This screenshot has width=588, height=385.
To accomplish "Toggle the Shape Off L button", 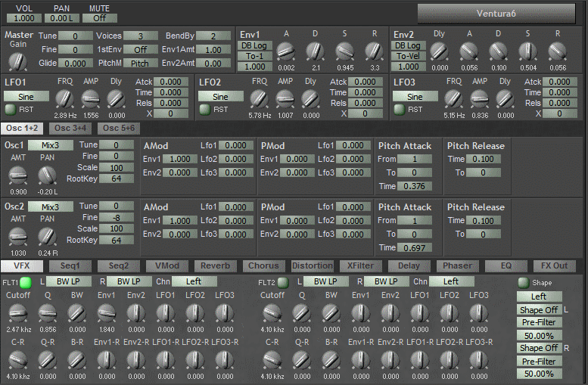I will coord(539,310).
